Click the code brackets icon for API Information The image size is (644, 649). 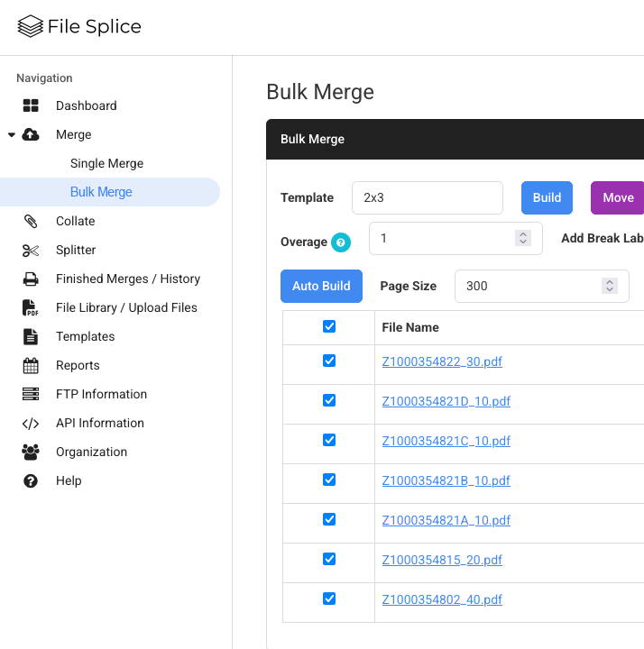(31, 423)
